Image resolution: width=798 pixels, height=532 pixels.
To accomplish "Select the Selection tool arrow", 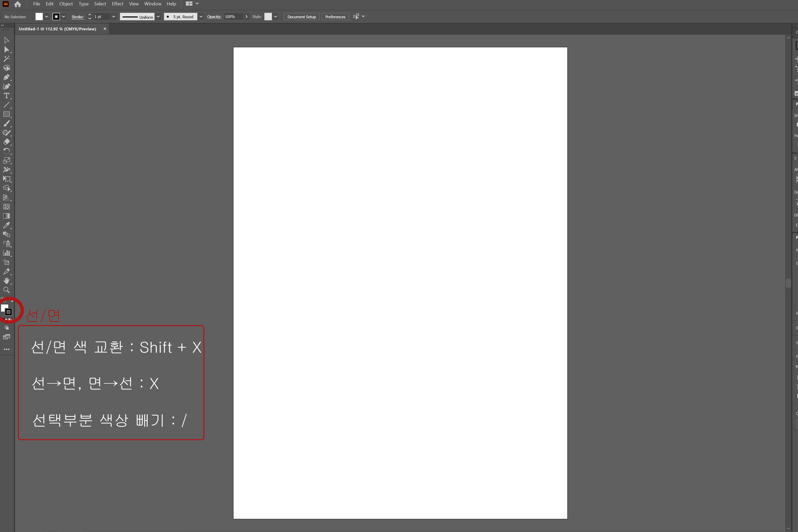I will pos(6,40).
